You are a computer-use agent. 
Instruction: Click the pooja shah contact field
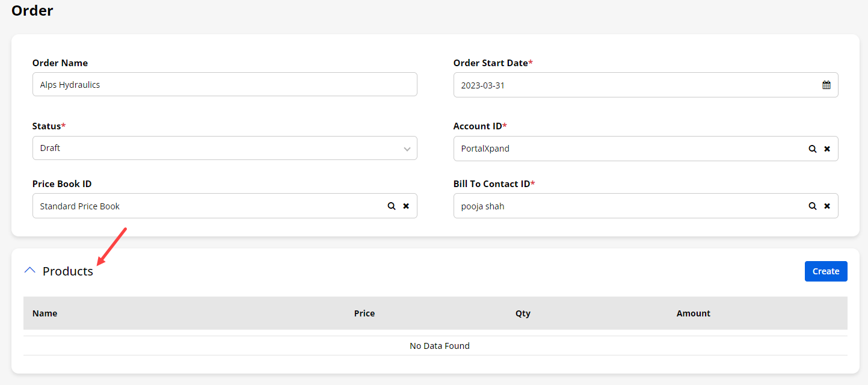[626, 206]
